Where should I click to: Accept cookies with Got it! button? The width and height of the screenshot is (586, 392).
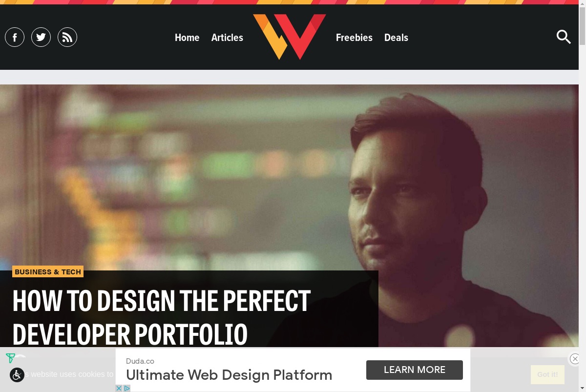point(547,374)
